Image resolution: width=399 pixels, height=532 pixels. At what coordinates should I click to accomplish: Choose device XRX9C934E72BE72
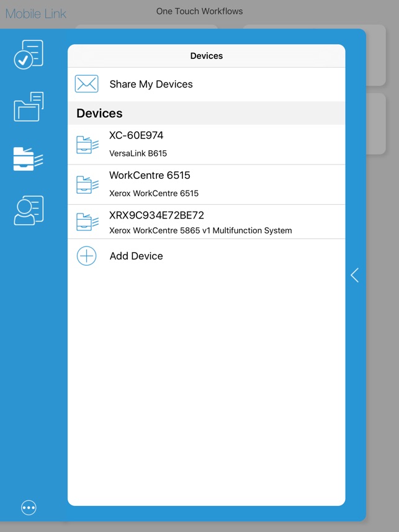pos(156,215)
